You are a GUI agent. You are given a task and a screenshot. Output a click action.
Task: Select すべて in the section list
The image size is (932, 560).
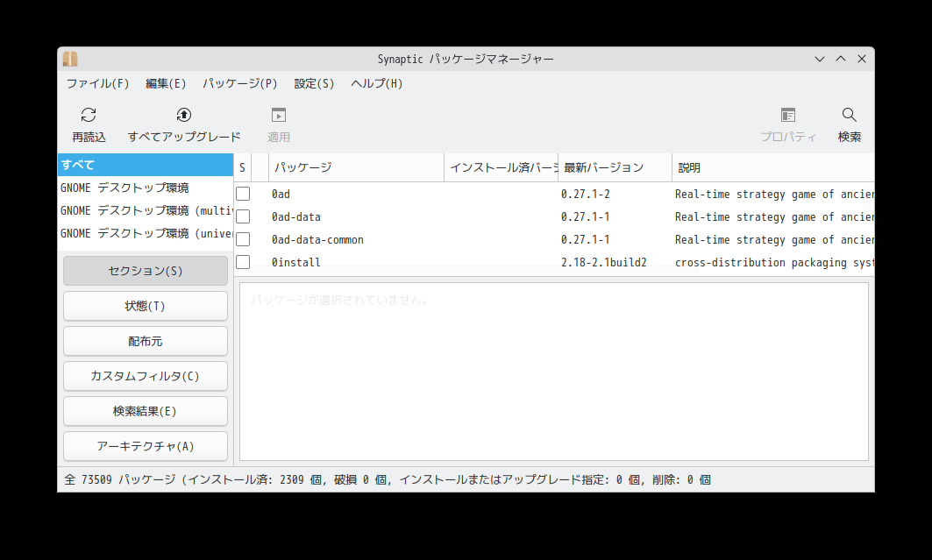[x=146, y=165]
